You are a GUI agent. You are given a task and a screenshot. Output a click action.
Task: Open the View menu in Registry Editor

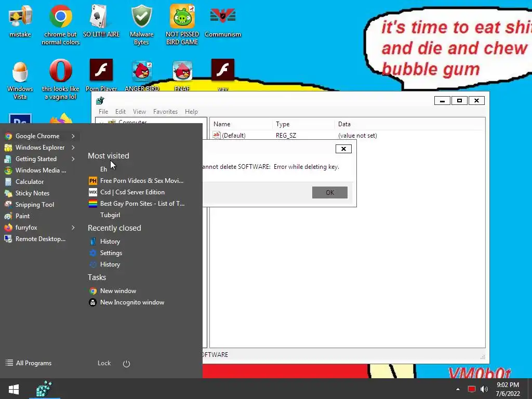pyautogui.click(x=139, y=112)
